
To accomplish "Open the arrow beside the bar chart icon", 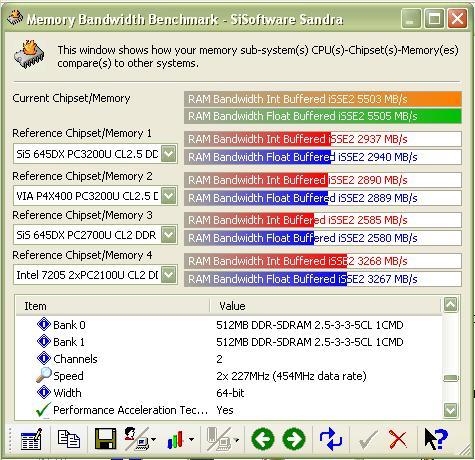I will tap(192, 440).
